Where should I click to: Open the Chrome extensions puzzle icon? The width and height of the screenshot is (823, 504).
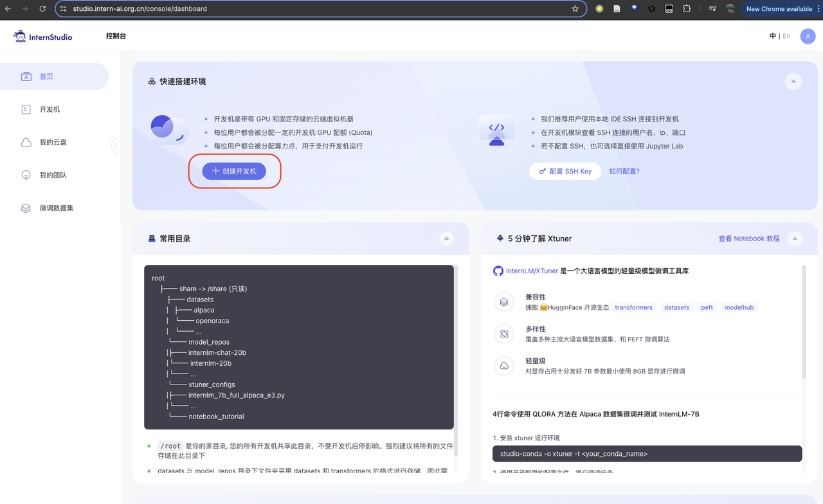coord(686,9)
